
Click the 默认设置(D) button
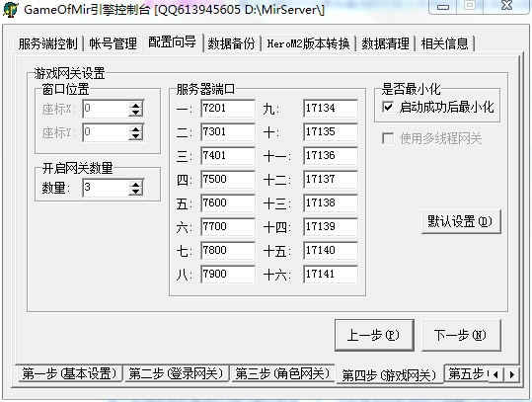(x=461, y=221)
